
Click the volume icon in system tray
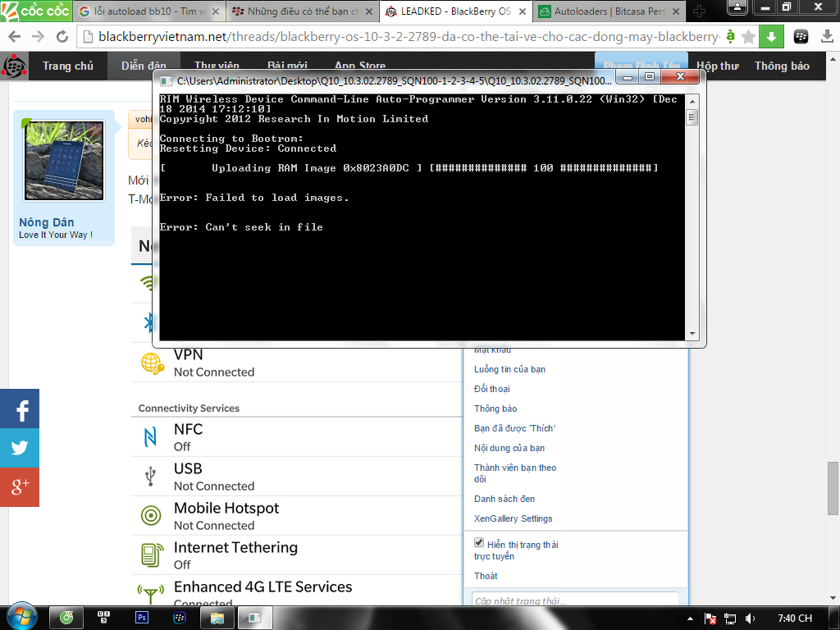point(751,618)
